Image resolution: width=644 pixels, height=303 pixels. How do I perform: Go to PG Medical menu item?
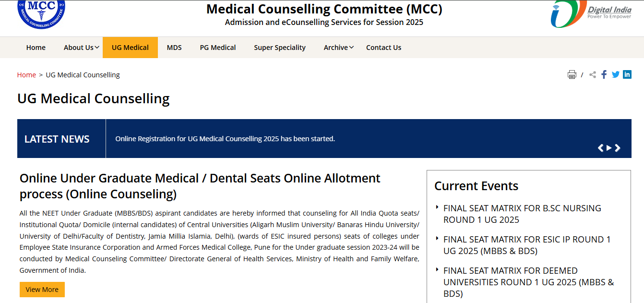[218, 48]
